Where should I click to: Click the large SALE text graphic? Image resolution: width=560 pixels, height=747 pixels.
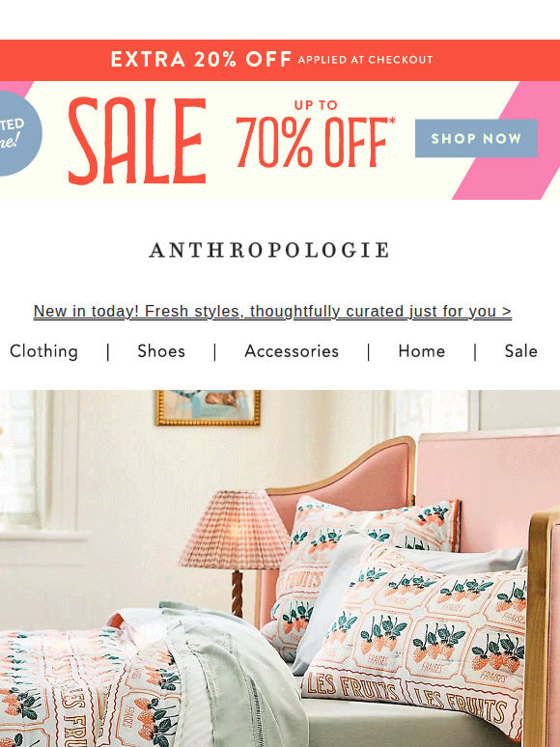(x=137, y=141)
